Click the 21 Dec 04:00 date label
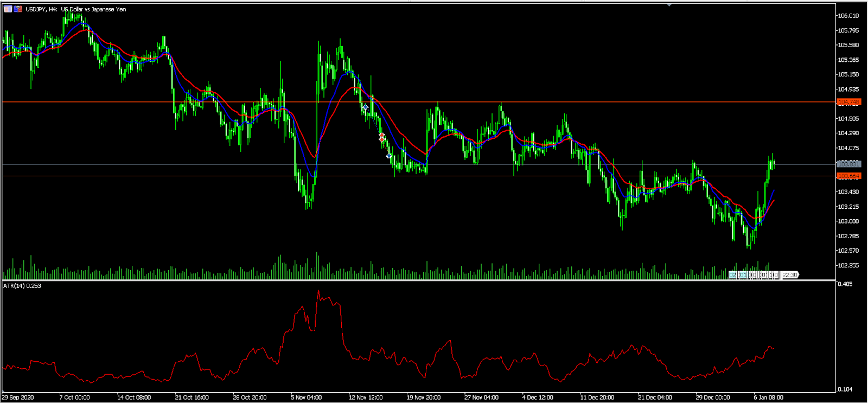 click(655, 398)
